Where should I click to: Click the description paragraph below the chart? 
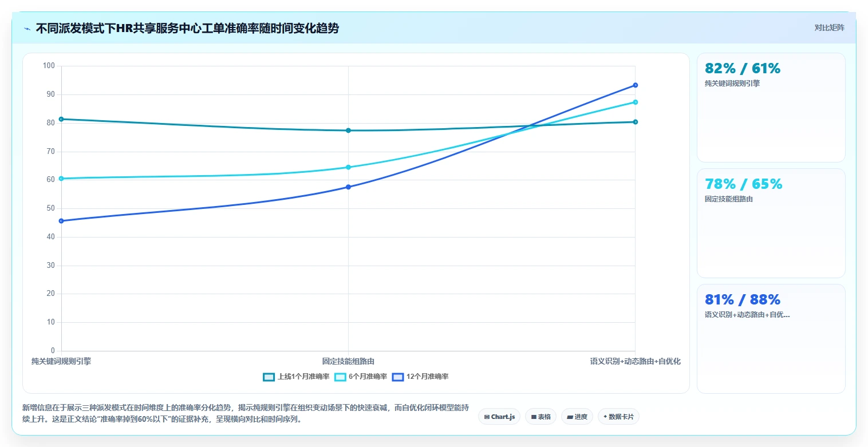pos(245,413)
